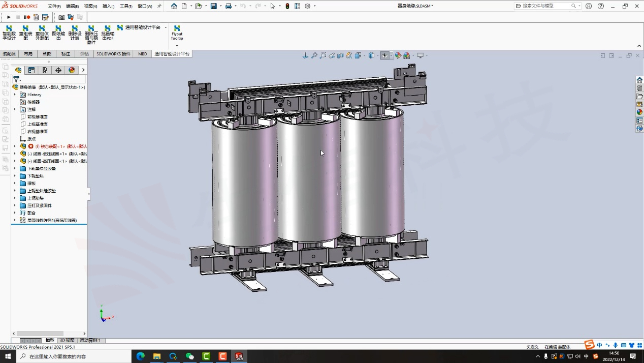Open the 插入(I) menu
644x363 pixels.
(109, 6)
